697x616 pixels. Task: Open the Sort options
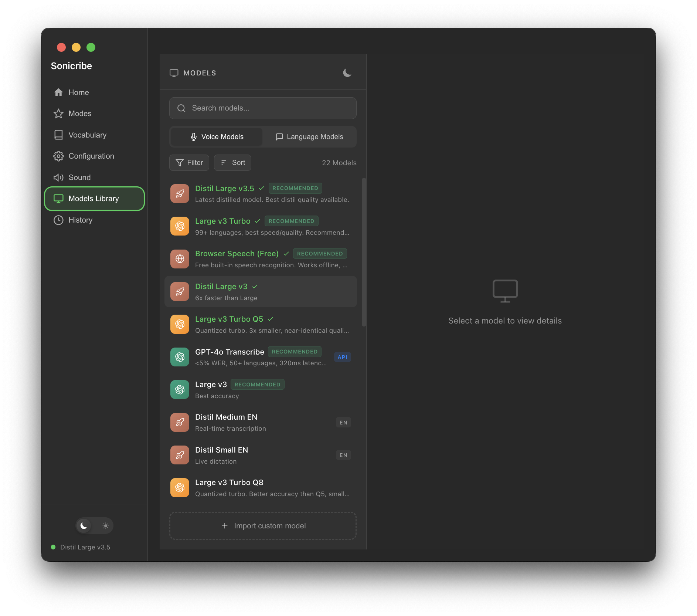[232, 163]
